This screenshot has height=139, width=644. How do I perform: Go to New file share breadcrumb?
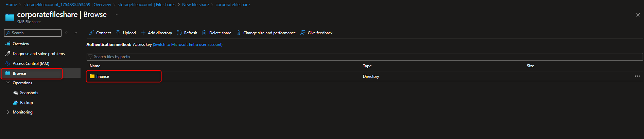[195, 4]
